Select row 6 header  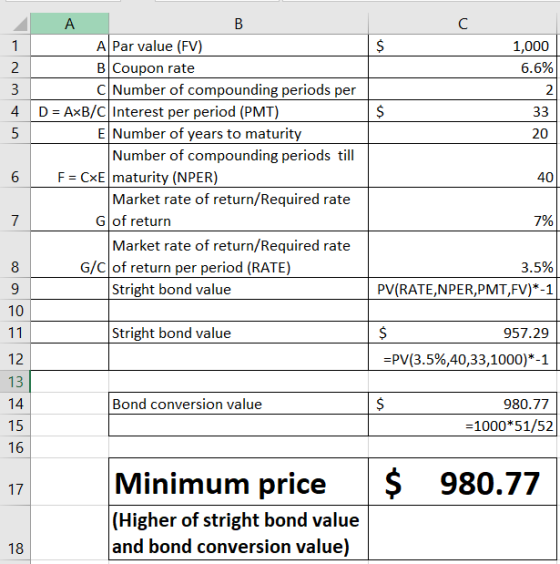[15, 165]
